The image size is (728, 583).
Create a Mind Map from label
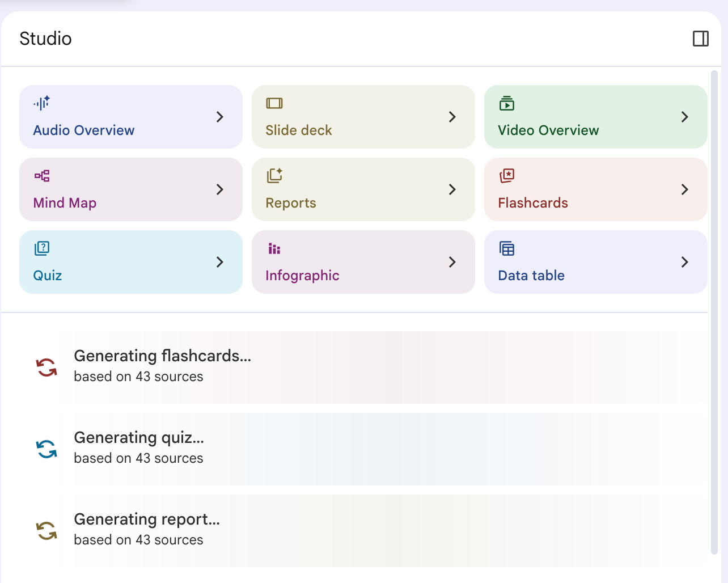click(65, 203)
